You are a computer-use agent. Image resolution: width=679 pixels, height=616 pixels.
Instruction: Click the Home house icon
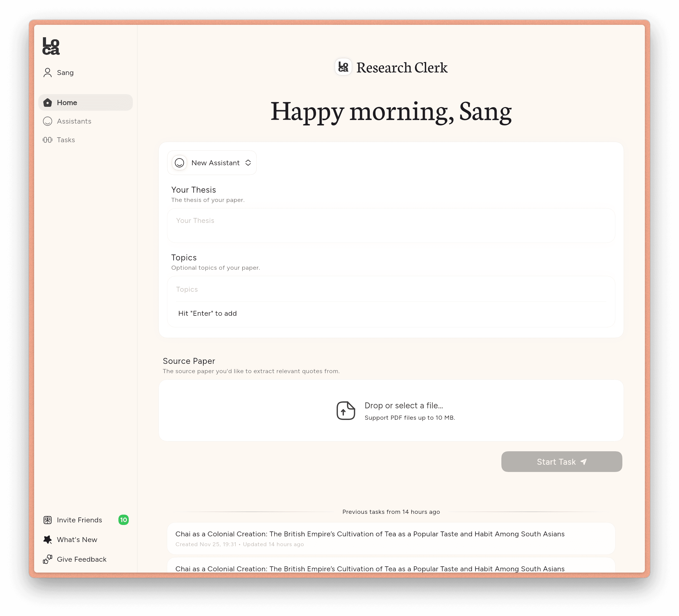point(48,103)
